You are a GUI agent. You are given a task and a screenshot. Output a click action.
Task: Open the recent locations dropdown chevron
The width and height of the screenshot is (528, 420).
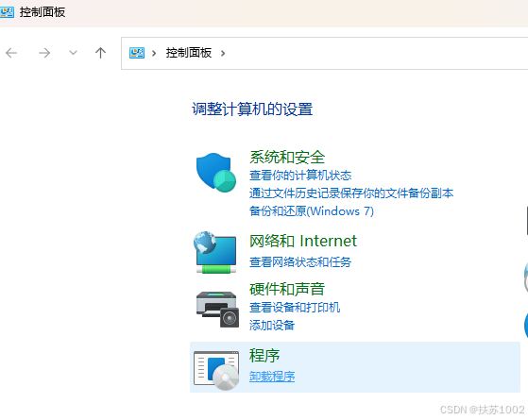point(73,53)
